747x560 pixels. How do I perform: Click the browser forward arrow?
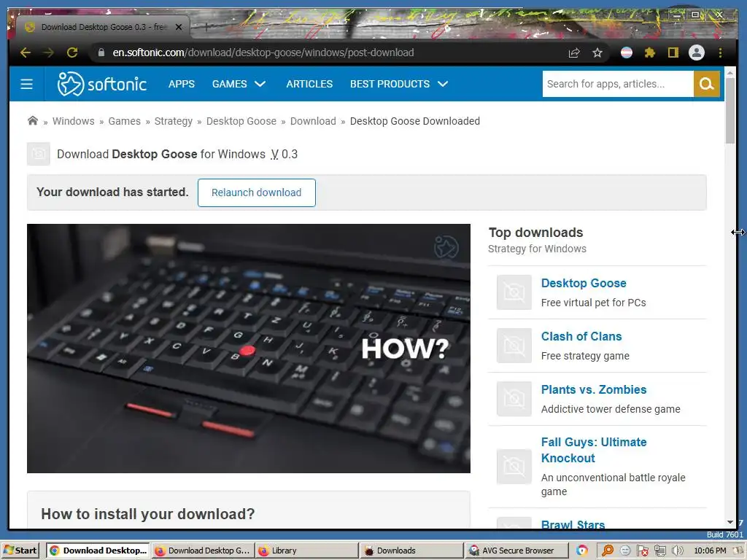click(49, 52)
